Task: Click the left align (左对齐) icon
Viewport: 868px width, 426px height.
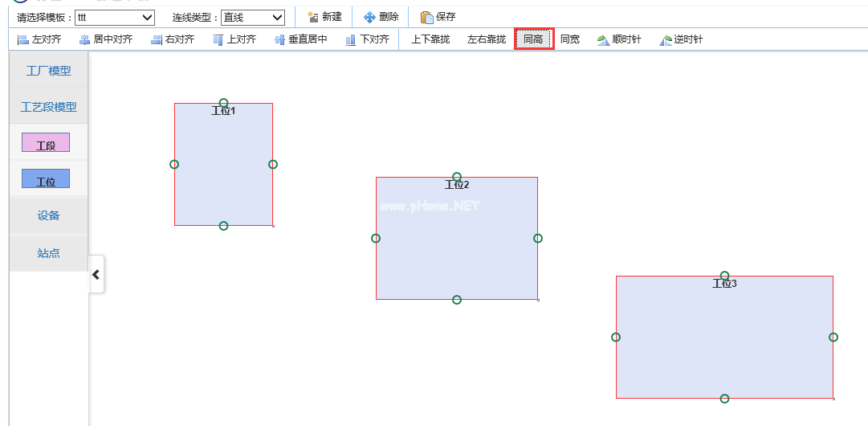Action: click(x=23, y=39)
